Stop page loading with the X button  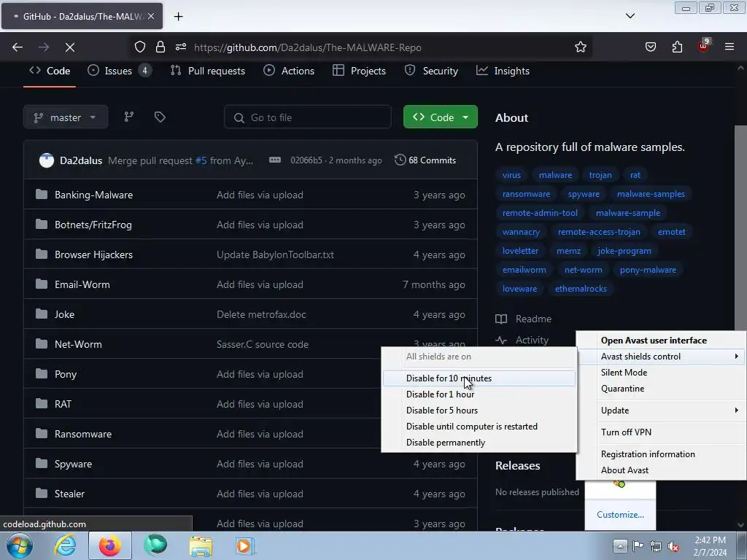pos(69,47)
